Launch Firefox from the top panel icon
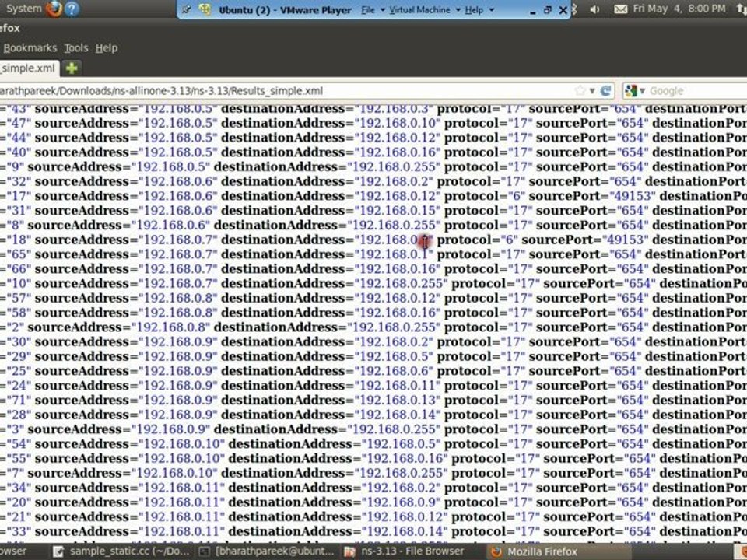This screenshot has width=747, height=560. 54,9
